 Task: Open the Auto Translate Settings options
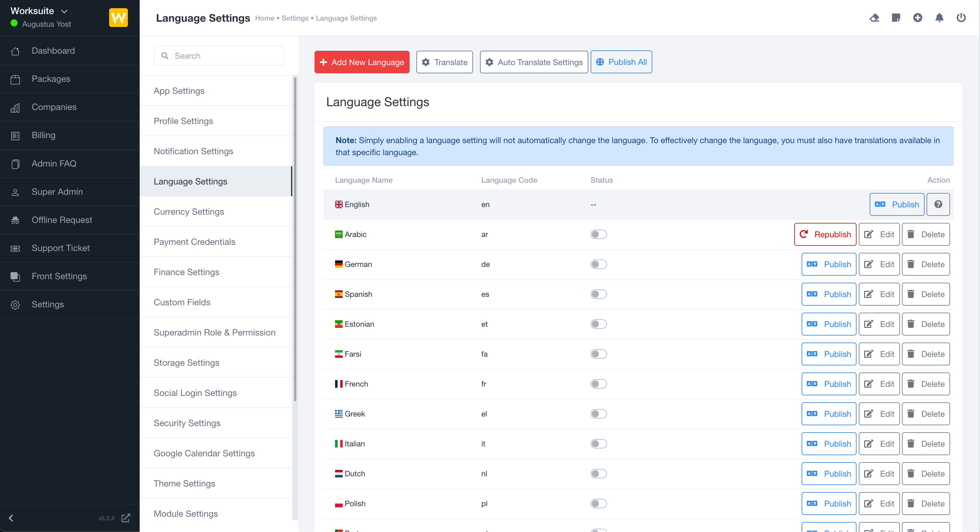534,62
